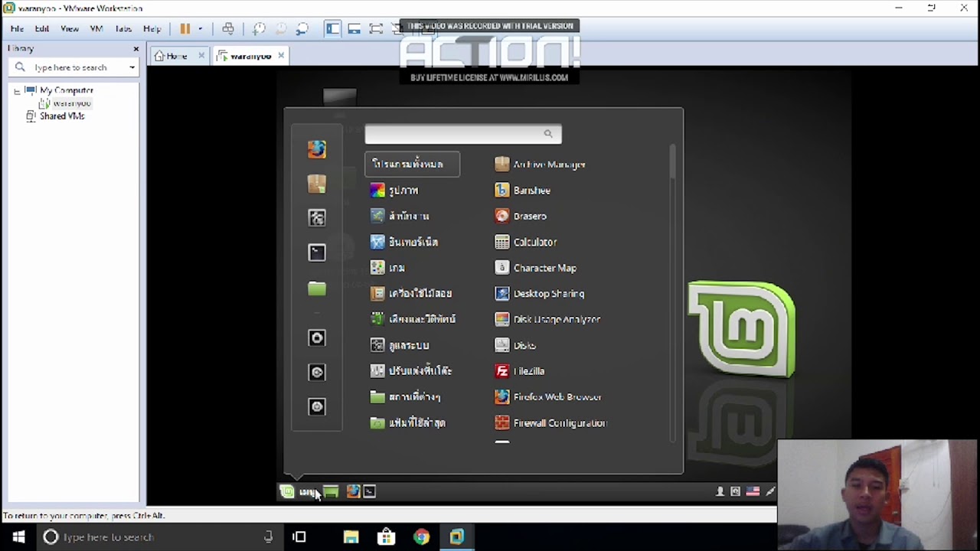This screenshot has width=980, height=551.
Task: Launch Firefox Web Browser from the app list
Action: 548,397
